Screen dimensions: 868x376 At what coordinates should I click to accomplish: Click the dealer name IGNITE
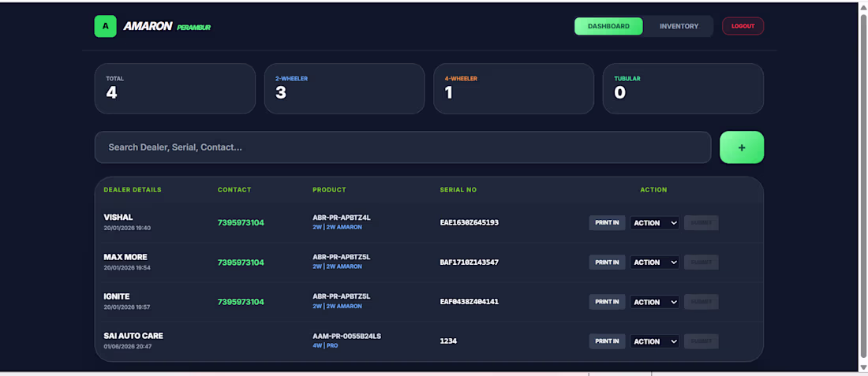(x=116, y=296)
